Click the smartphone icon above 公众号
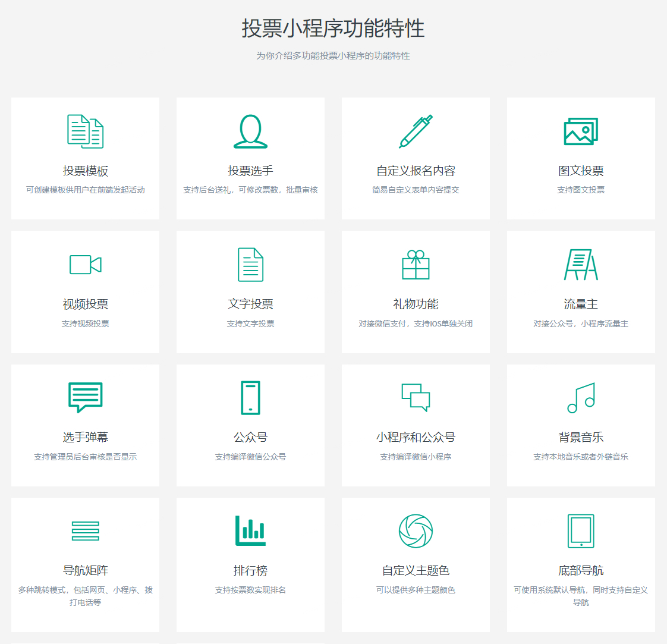This screenshot has width=667, height=644. click(x=250, y=397)
